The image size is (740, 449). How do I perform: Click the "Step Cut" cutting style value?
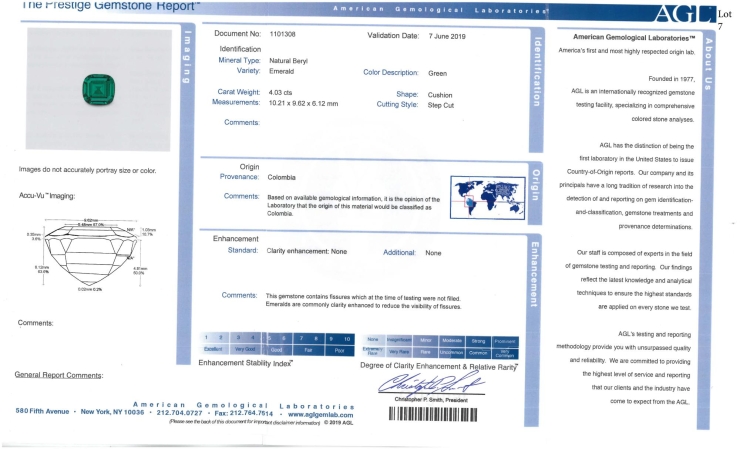(441, 105)
